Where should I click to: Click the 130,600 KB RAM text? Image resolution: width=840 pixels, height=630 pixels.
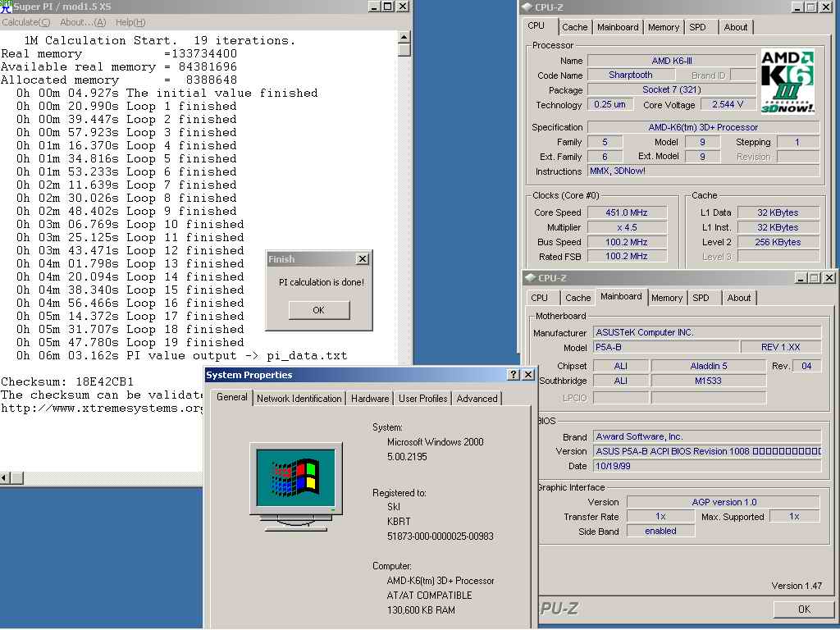[x=421, y=609]
